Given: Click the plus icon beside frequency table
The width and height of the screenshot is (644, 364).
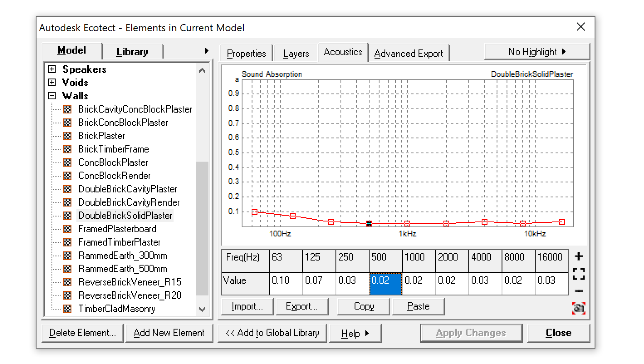Looking at the screenshot, I should 579,256.
